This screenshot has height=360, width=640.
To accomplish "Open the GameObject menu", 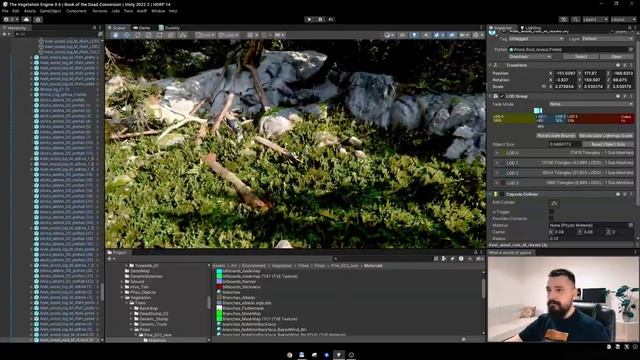I will pyautogui.click(x=50, y=11).
